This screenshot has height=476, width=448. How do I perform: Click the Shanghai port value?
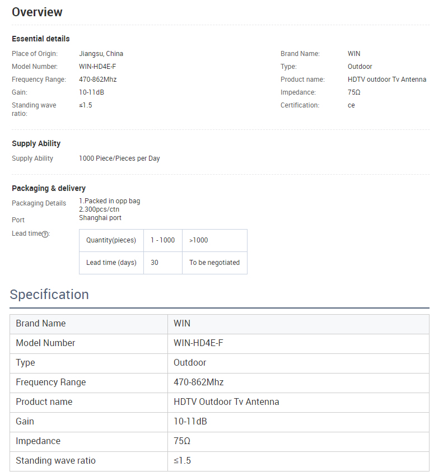point(100,218)
